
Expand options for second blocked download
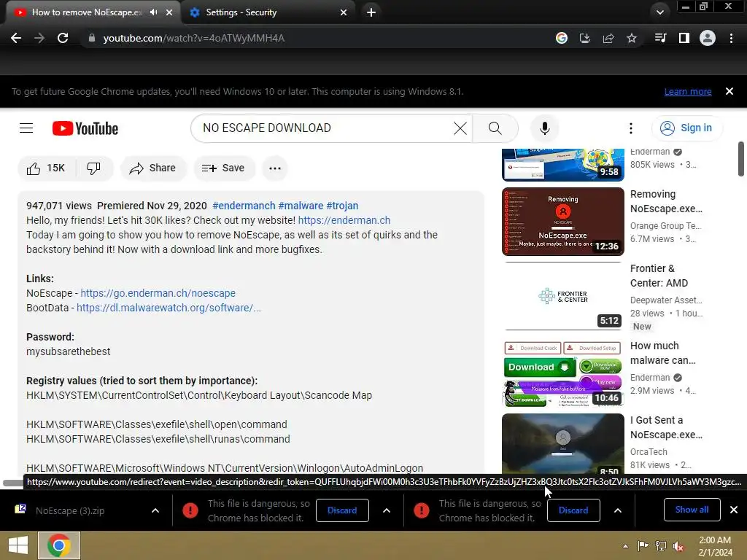[x=617, y=510]
